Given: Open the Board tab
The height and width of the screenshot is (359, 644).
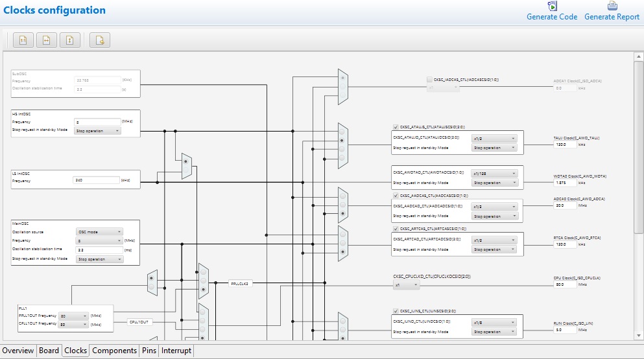Looking at the screenshot, I should coord(49,351).
